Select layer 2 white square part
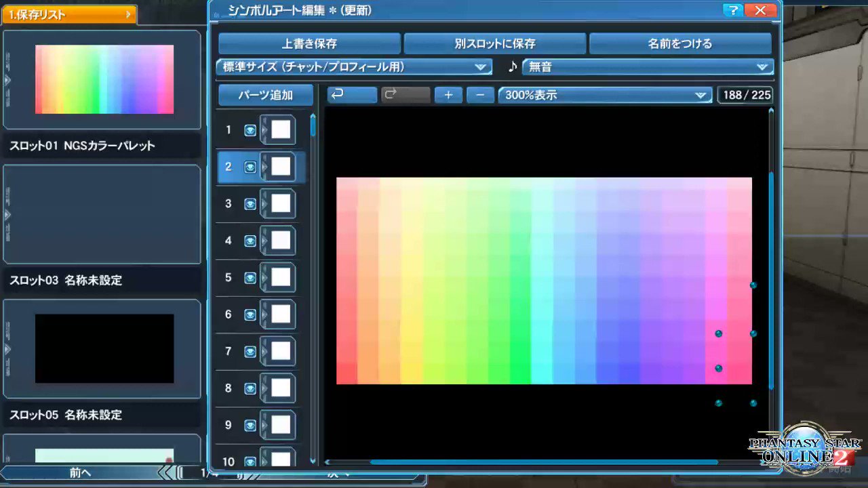 coord(281,167)
